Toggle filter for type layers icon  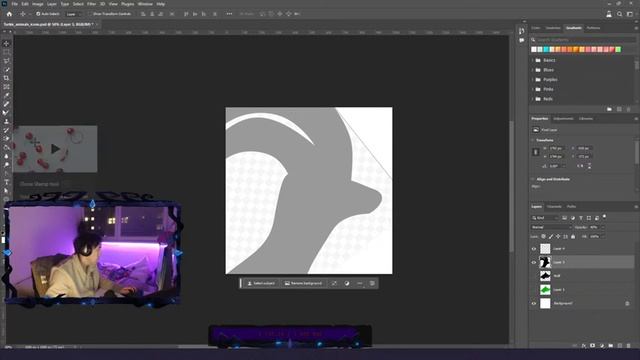pyautogui.click(x=581, y=218)
